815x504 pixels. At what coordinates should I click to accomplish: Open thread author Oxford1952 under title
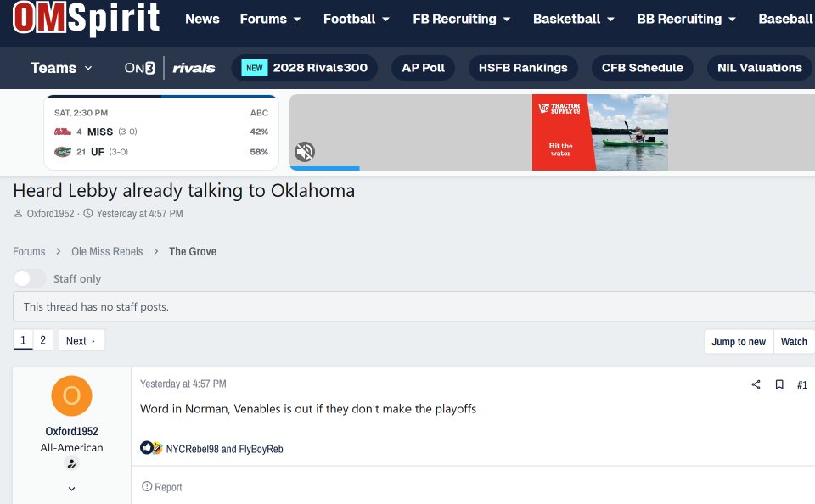50,214
